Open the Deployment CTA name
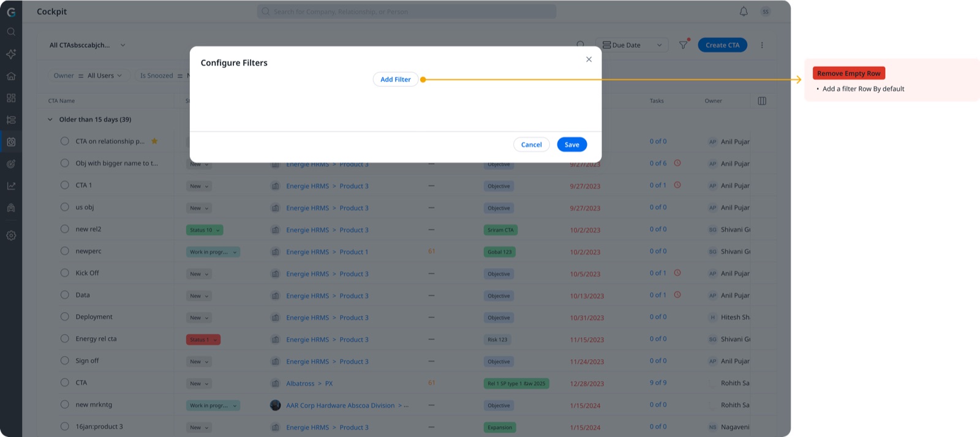 (94, 317)
